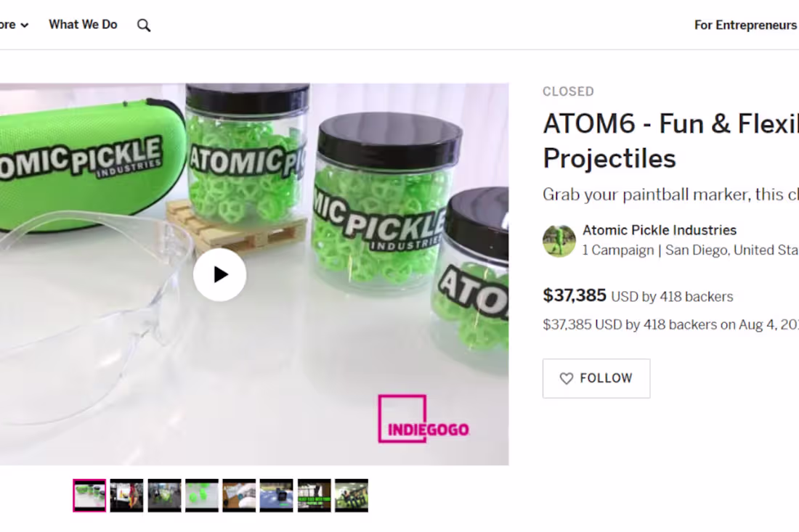Select the fourth thumbnail with green balls
The image size is (799, 532).
(x=201, y=496)
